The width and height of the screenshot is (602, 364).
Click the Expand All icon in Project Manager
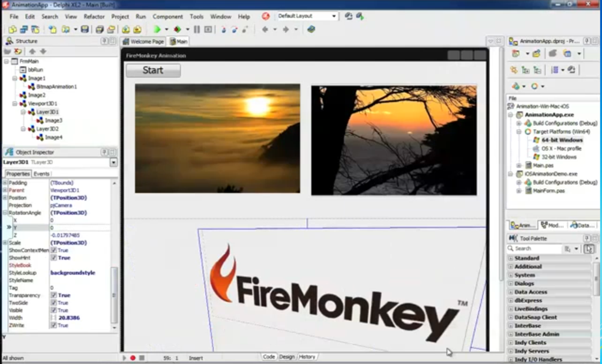click(526, 70)
